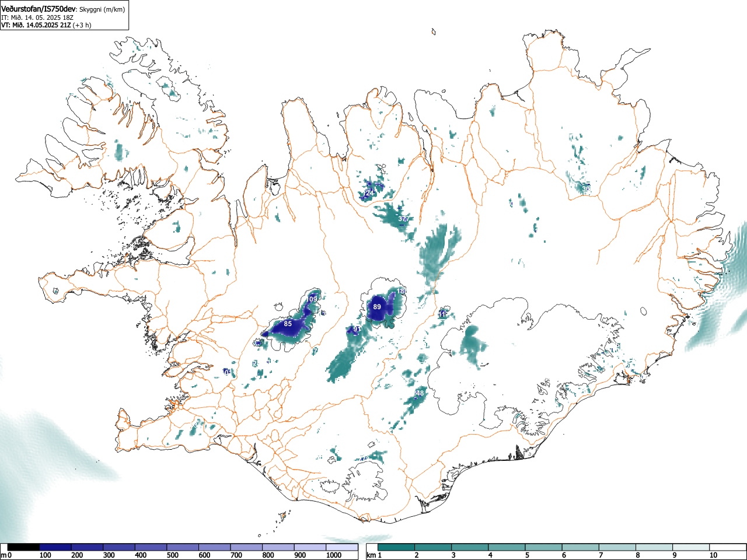The image size is (747, 560).
Task: Click the black 0–100 m legend swatch
Action: pyautogui.click(x=23, y=547)
